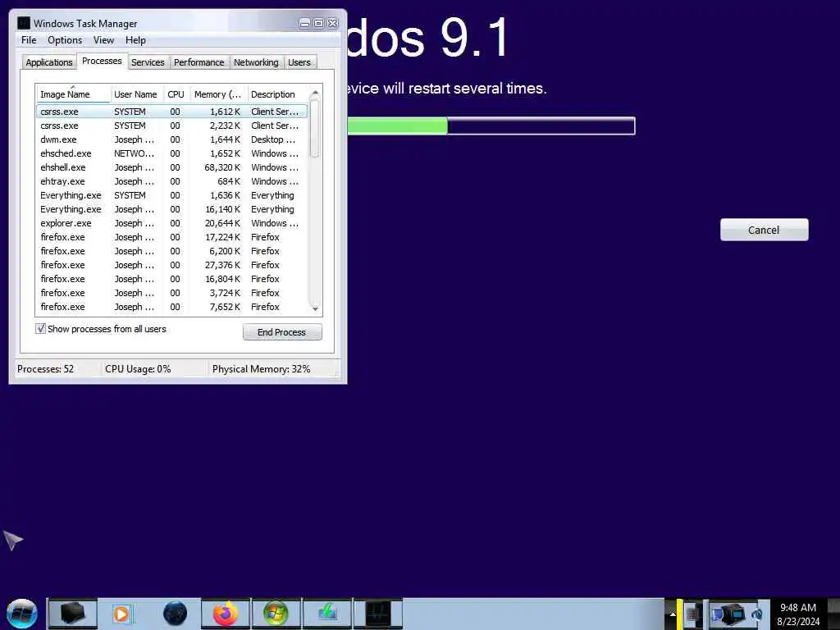Click the Desktop ... description cell
Screen dimensions: 840x630
[x=273, y=139]
